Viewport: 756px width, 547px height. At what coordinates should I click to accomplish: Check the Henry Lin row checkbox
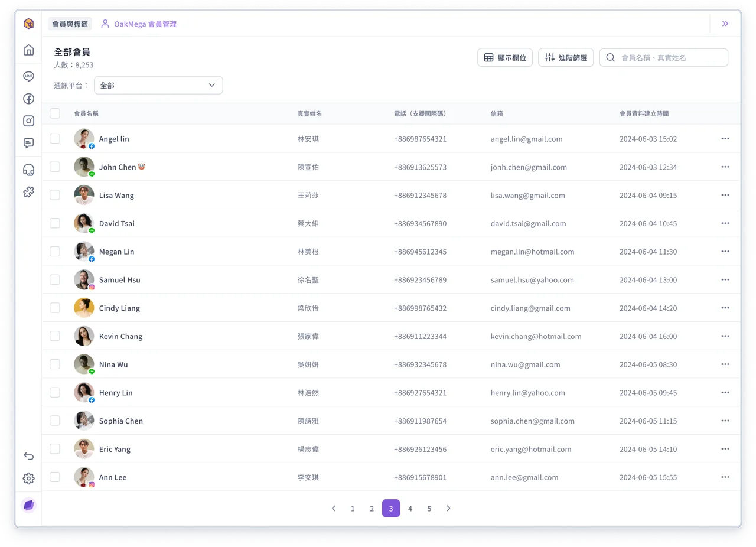(55, 392)
